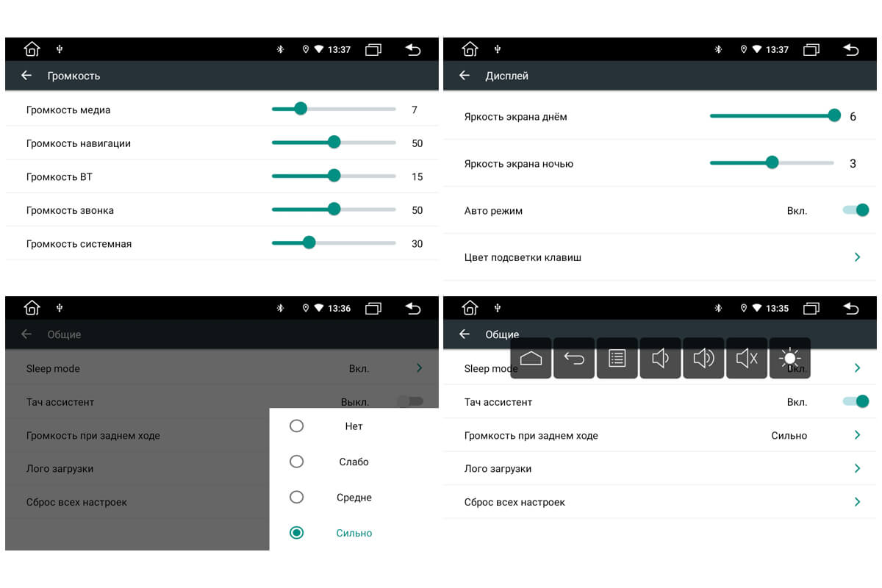This screenshot has height=588, width=882.
Task: Click the Громкость медиа slider handle
Action: coord(300,110)
